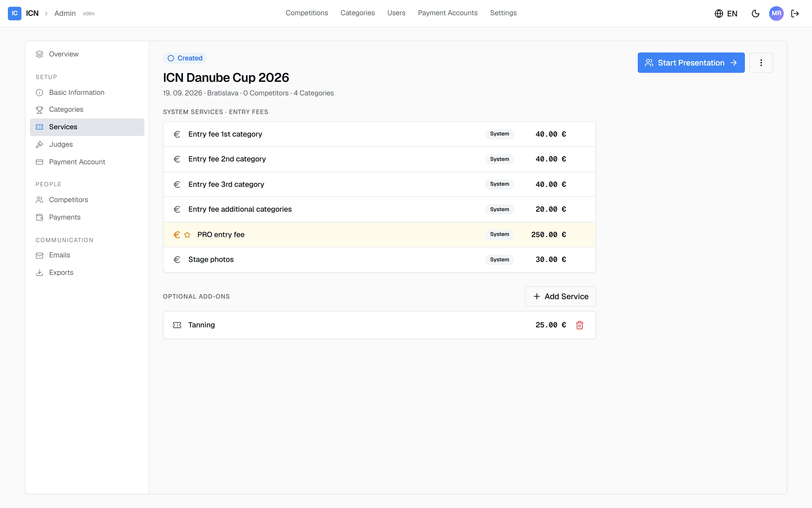Screen dimensions: 812x508
Task: Click 20.00 € price value
Action: [x=551, y=209]
